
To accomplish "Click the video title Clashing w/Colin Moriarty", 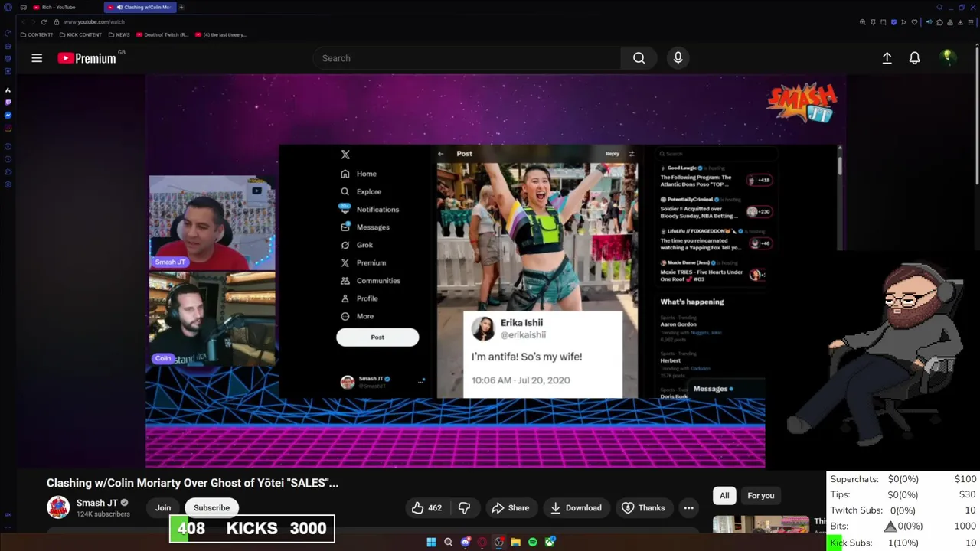I will point(192,483).
